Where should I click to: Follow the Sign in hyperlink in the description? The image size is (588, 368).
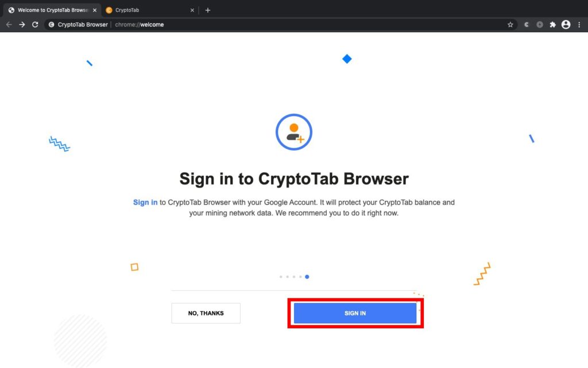click(145, 202)
